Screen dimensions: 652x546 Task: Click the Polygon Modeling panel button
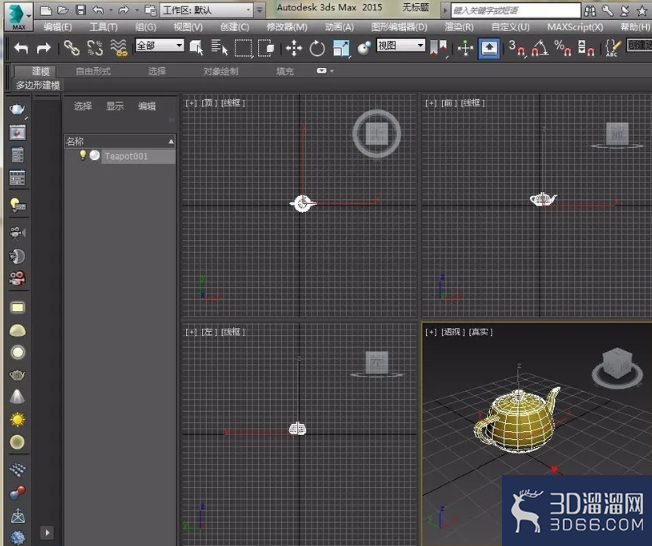tap(37, 85)
